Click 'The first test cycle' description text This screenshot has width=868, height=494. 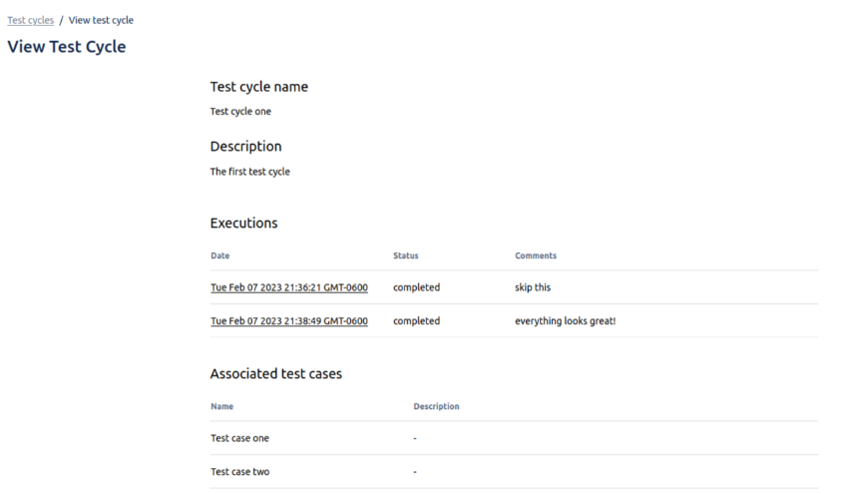click(249, 172)
